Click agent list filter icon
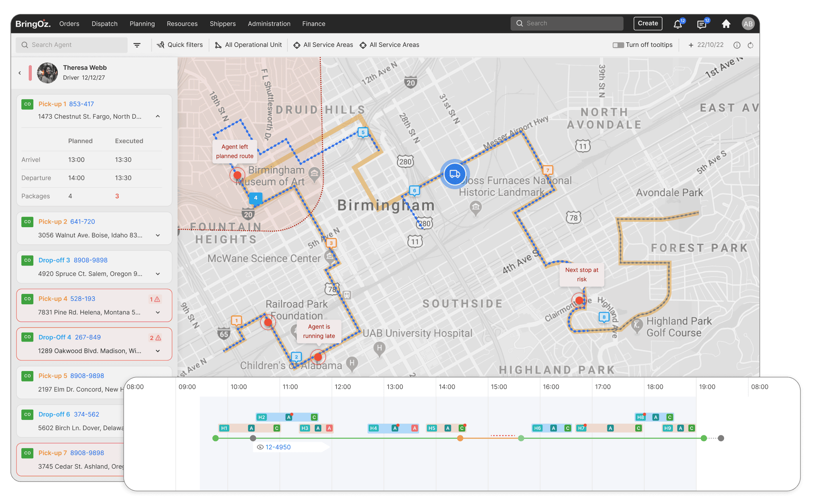This screenshot has height=504, width=813. pyautogui.click(x=137, y=45)
